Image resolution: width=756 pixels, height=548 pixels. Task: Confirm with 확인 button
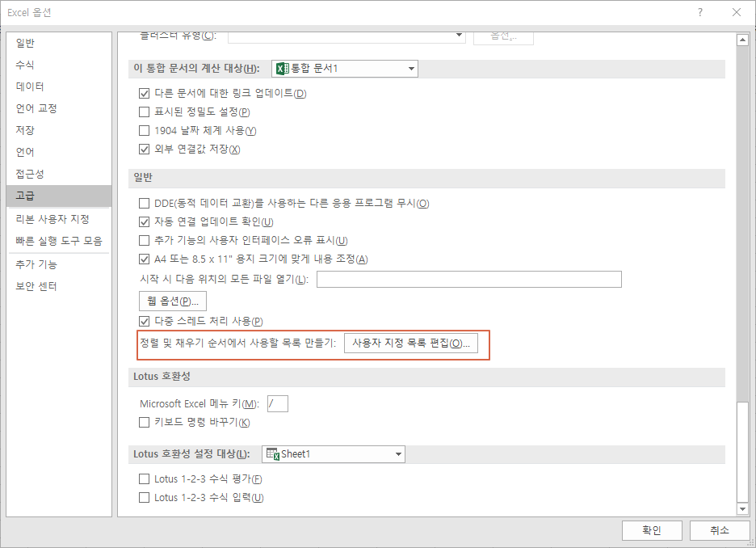[652, 531]
